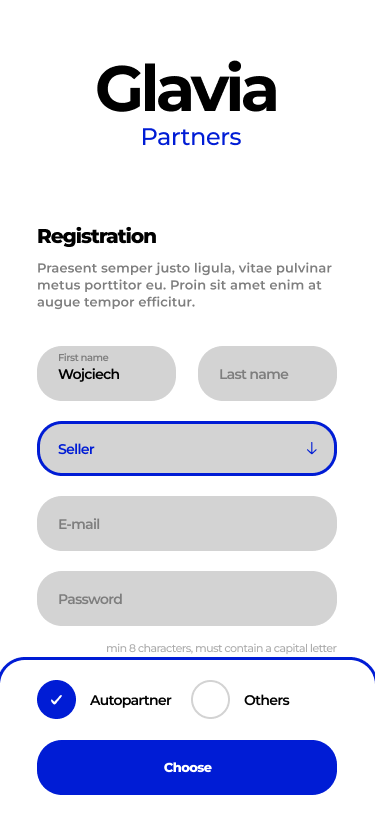Select the Others radio circle
Viewport: 375px width, 815px height.
tap(210, 700)
